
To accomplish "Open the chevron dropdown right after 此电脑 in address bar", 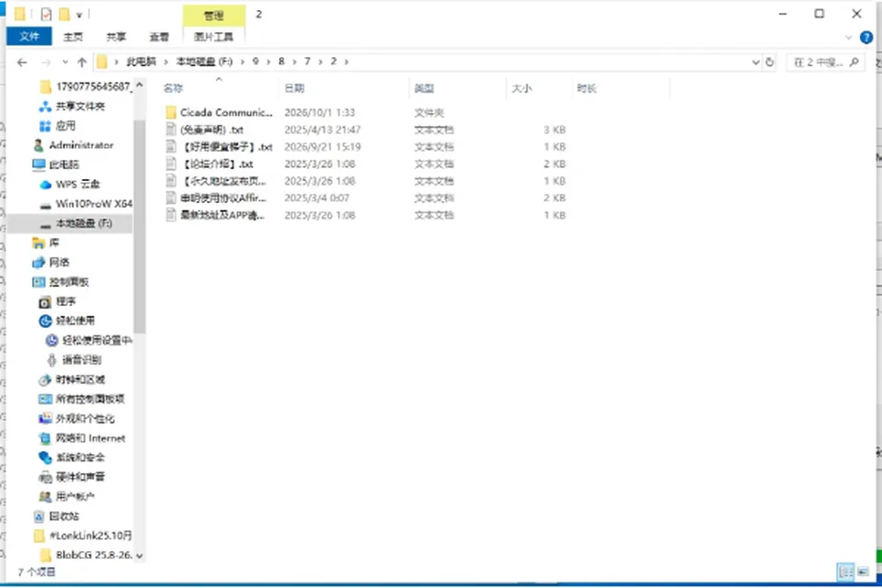I will click(x=166, y=62).
